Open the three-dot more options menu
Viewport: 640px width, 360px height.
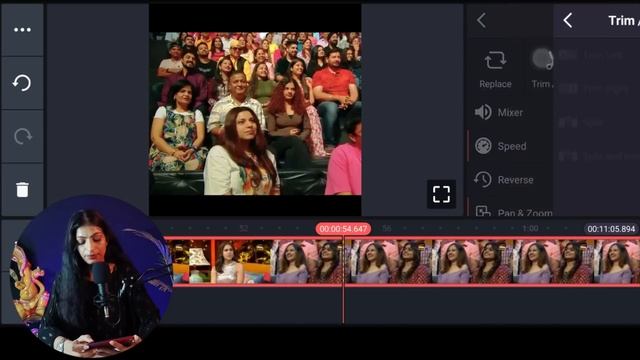22,30
